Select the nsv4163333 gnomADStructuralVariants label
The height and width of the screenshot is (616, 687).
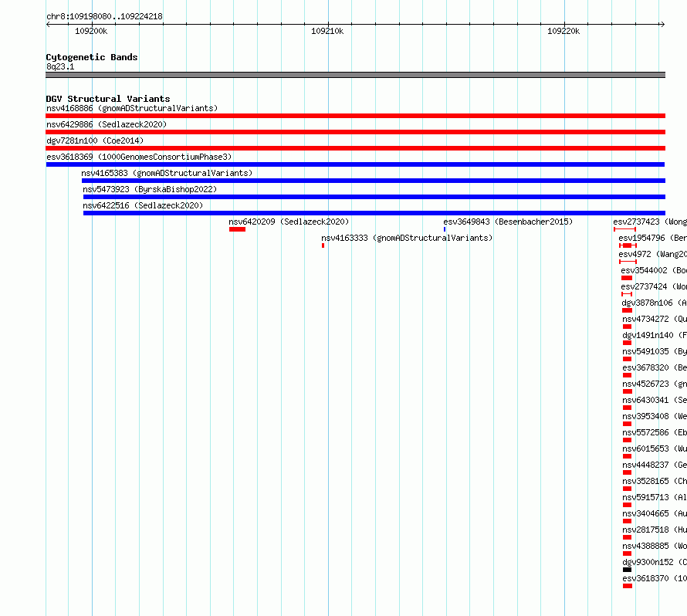point(407,238)
